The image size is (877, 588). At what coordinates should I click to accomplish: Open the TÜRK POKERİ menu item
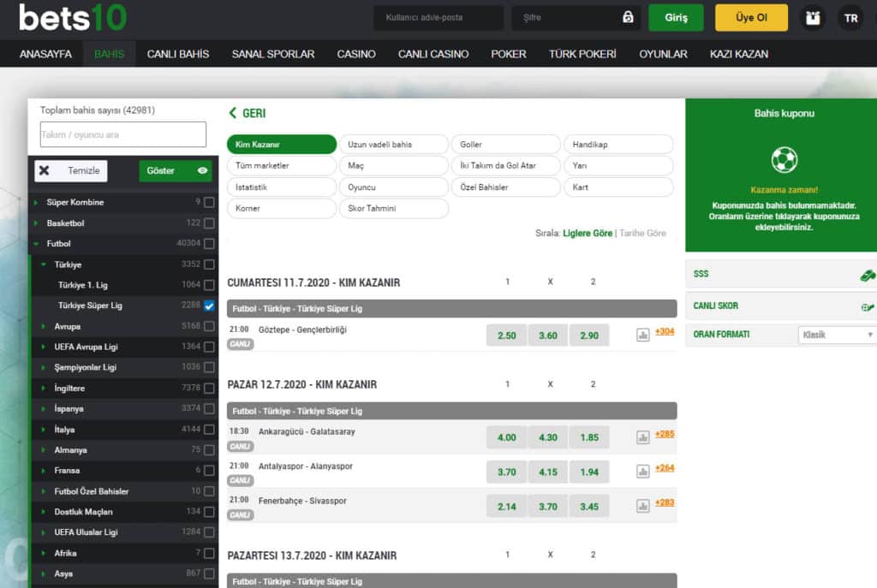[582, 54]
